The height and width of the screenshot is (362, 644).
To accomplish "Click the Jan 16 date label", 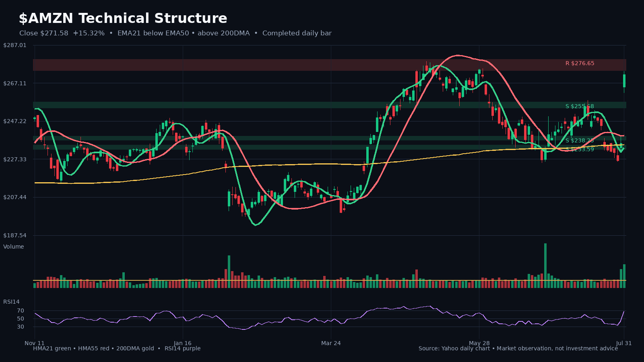I will [x=183, y=343].
